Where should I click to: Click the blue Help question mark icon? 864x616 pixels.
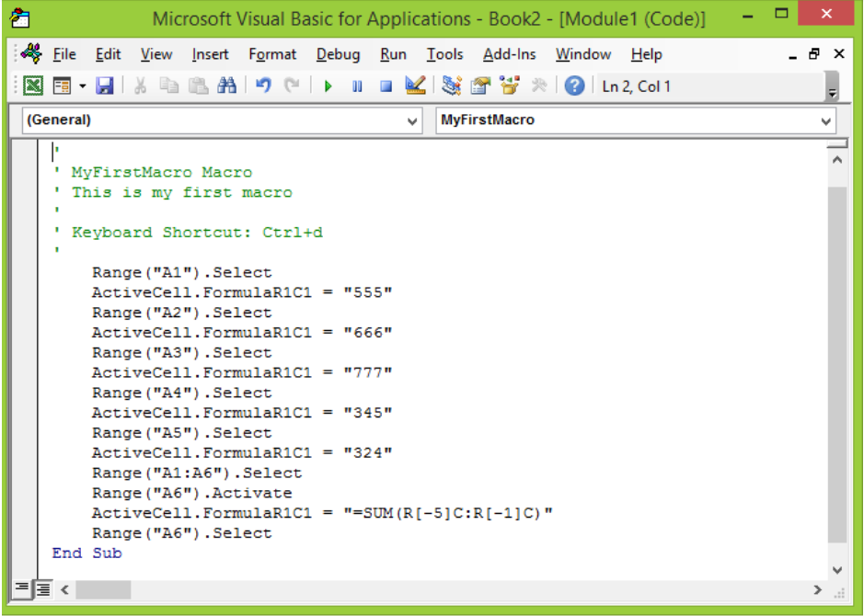point(574,86)
